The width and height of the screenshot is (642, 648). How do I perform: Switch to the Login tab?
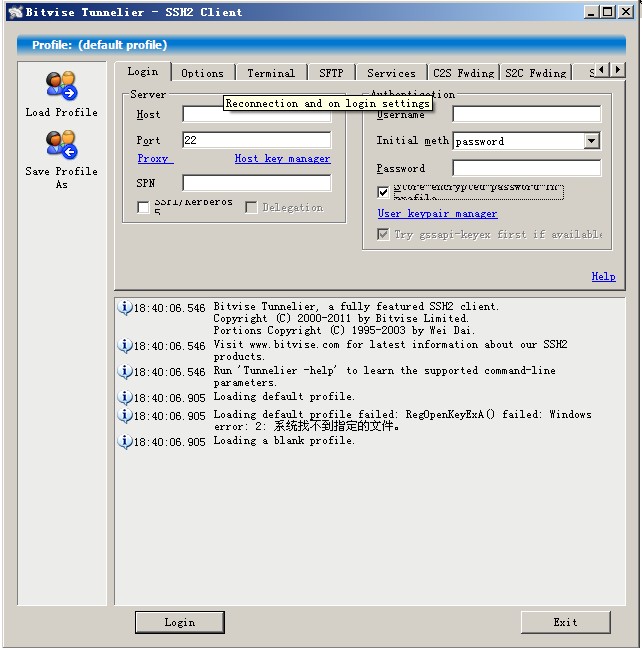coord(143,71)
